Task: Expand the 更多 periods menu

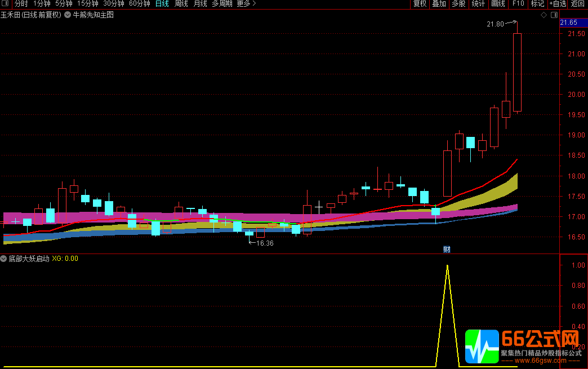Action: [246, 4]
